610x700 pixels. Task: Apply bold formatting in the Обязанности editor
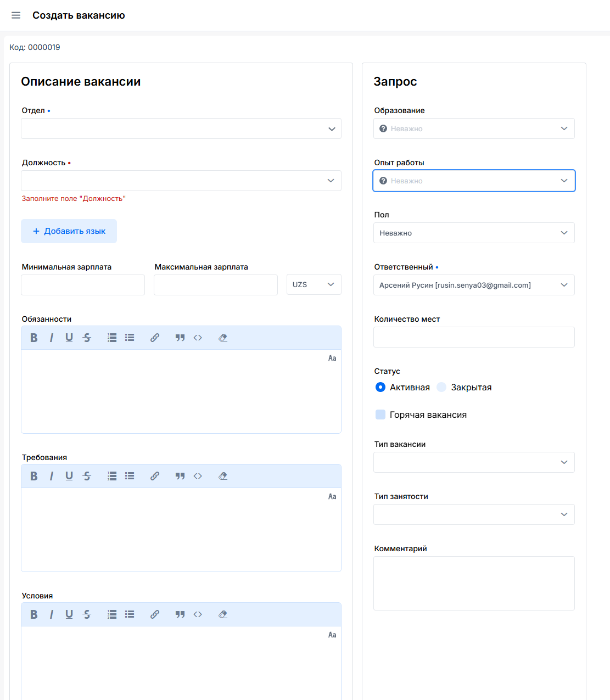(33, 337)
